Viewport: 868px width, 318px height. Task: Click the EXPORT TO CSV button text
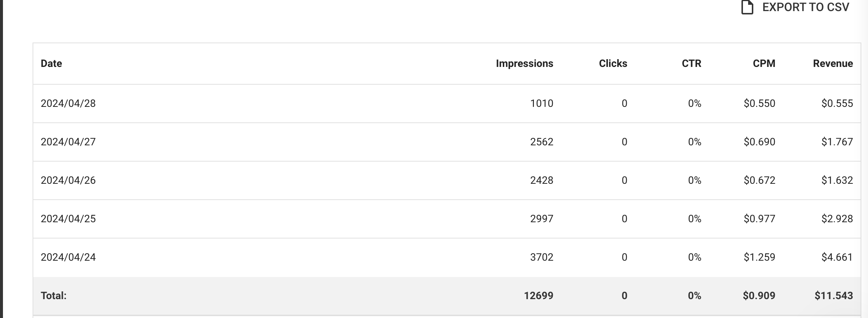(805, 7)
